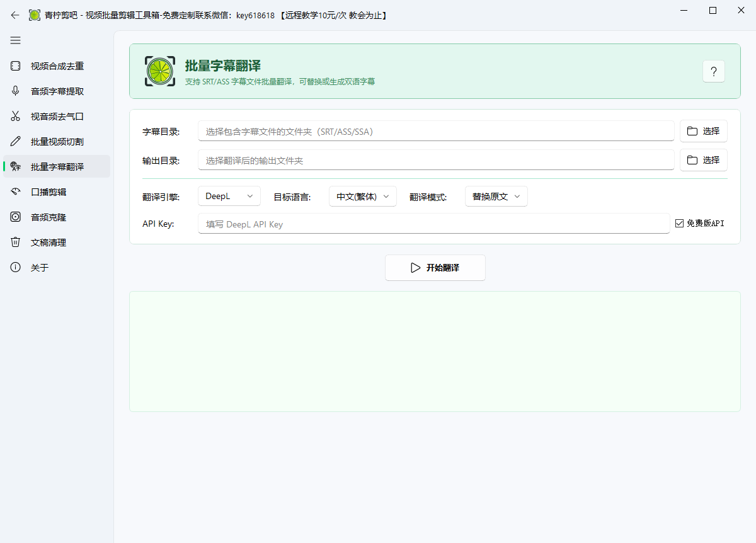
Task: Click the DeepL API Key input field
Action: coord(433,223)
